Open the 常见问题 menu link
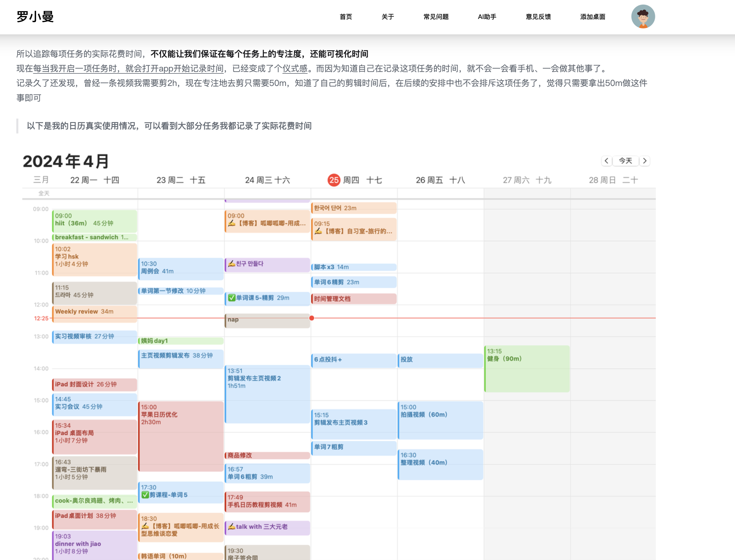The width and height of the screenshot is (735, 560). click(x=436, y=17)
